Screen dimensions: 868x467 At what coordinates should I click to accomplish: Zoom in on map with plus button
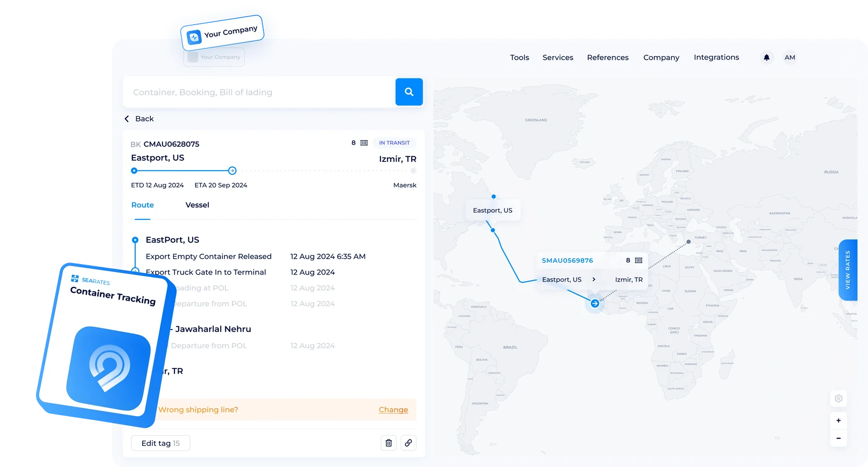tap(838, 421)
